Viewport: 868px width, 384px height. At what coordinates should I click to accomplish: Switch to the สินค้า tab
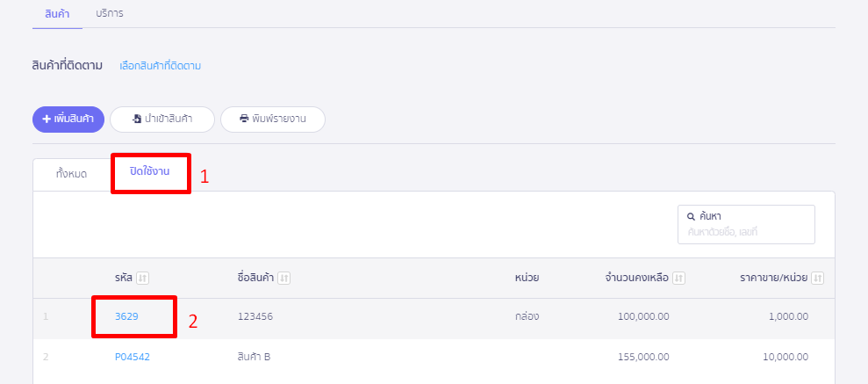tap(57, 14)
